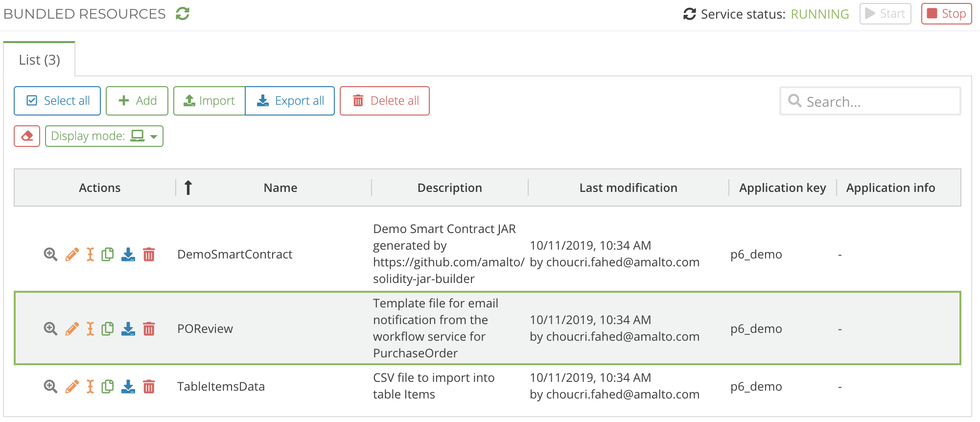Click the red eraser clear button
The height and width of the screenshot is (422, 980).
[27, 136]
